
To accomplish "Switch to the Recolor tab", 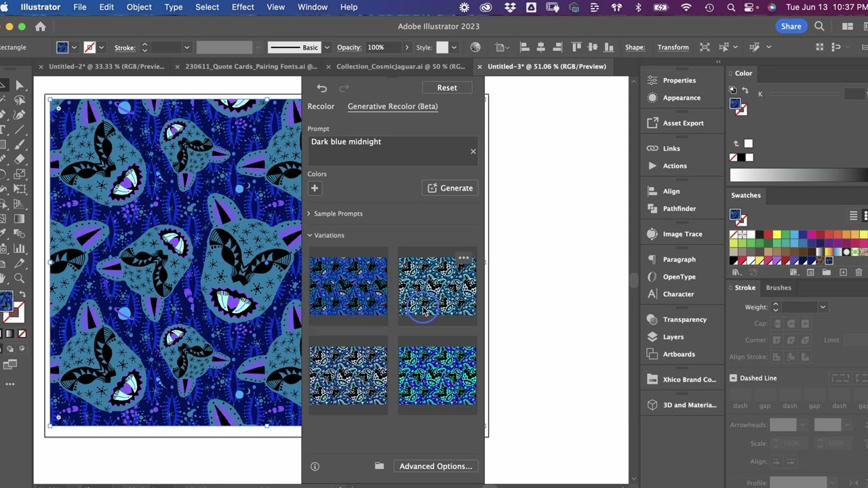I will (321, 106).
